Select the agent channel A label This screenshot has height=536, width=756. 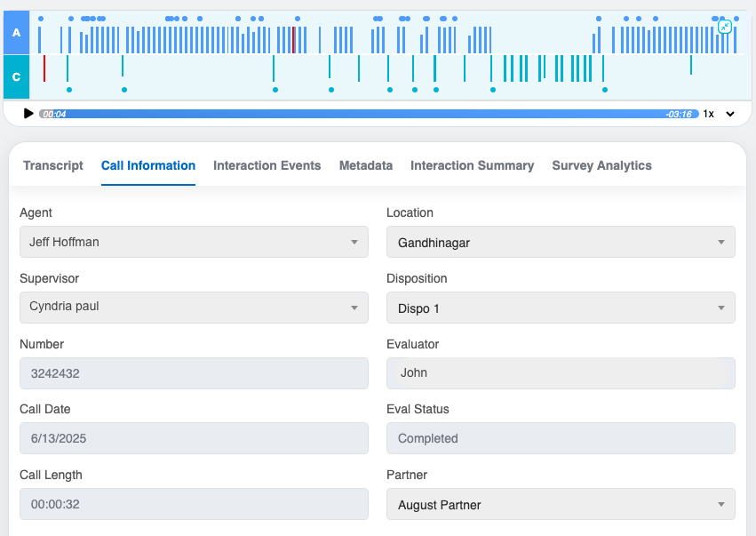[16, 33]
